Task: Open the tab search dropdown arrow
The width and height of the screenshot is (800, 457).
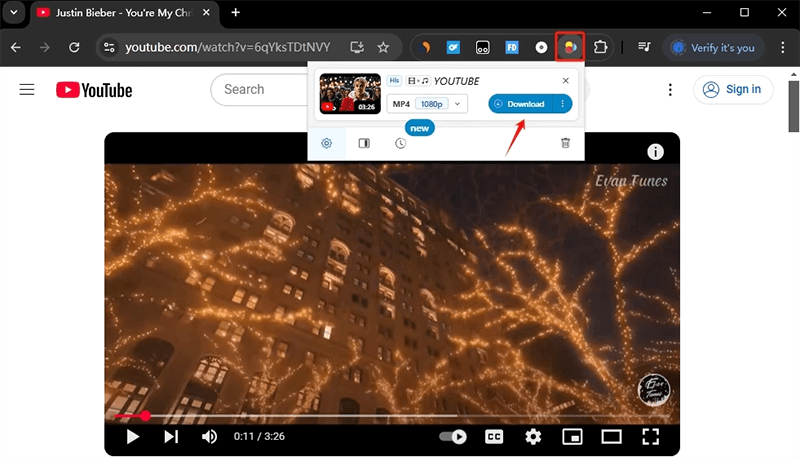Action: [14, 12]
